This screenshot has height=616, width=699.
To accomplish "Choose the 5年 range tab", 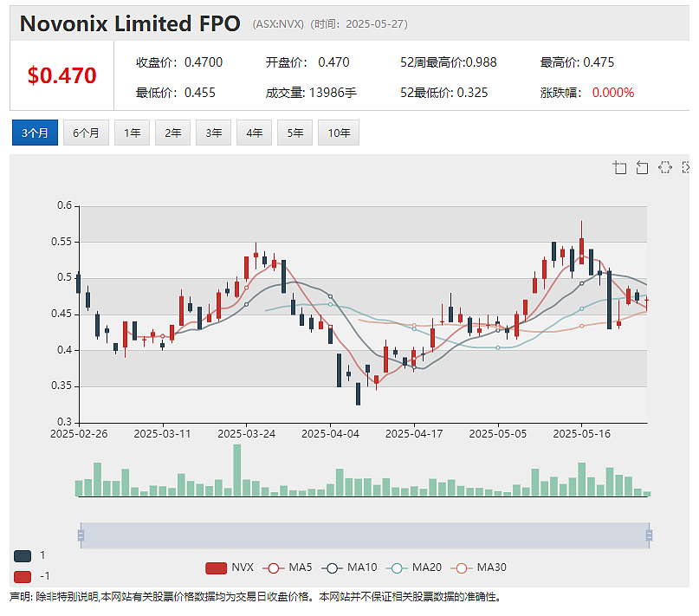I will [294, 133].
